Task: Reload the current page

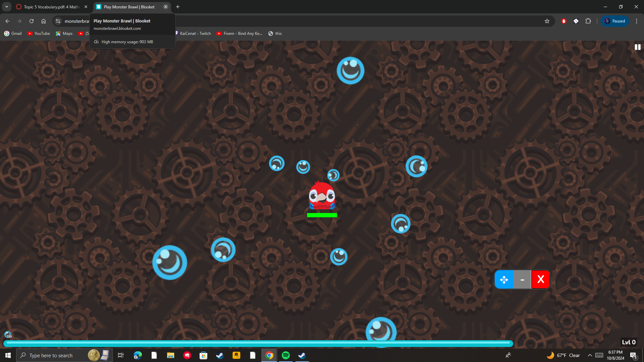Action: click(x=32, y=21)
